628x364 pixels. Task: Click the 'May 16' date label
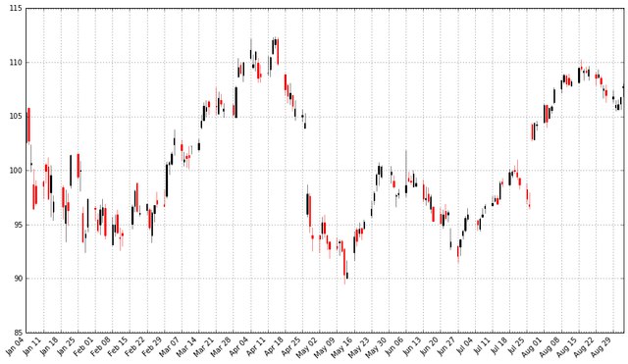(342, 347)
